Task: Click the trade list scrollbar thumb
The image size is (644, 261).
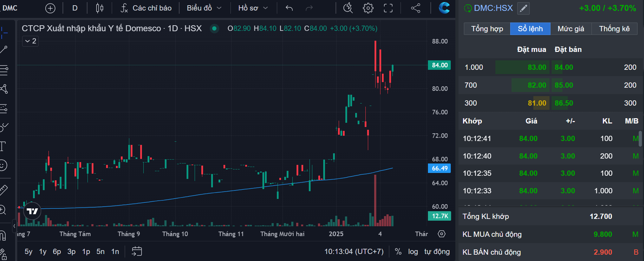Action: (640, 139)
